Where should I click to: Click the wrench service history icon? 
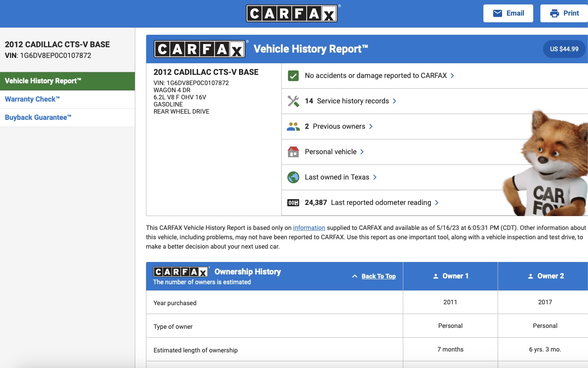[x=293, y=101]
